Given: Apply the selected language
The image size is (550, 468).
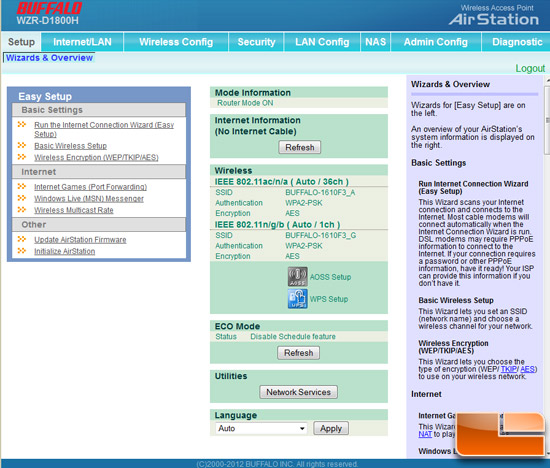Looking at the screenshot, I should 331,428.
